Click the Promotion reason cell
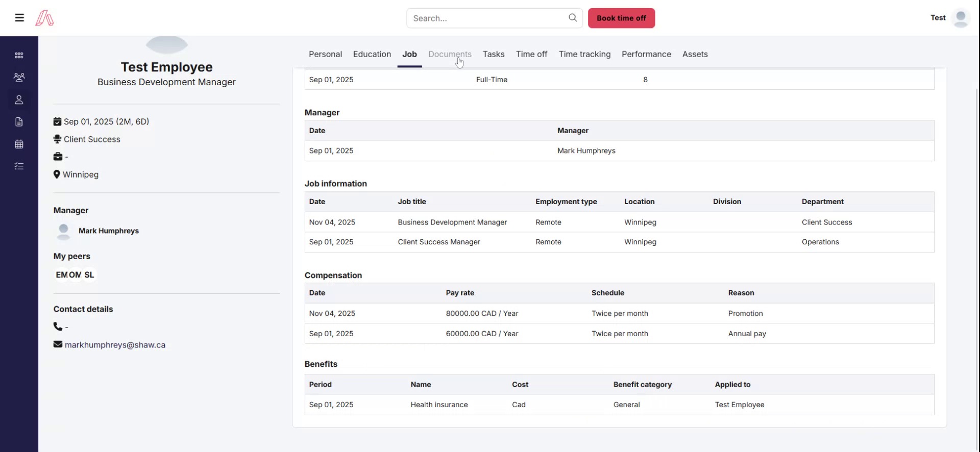The height and width of the screenshot is (452, 980). pos(745,314)
